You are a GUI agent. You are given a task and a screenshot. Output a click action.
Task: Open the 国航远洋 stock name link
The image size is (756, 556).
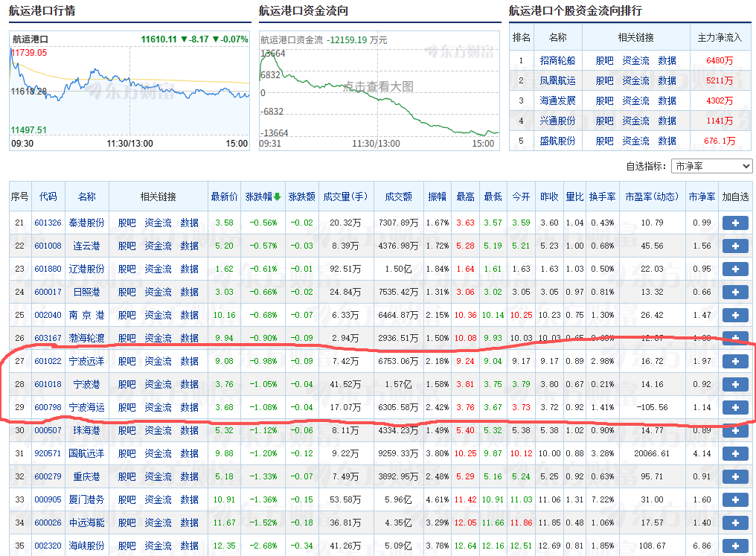[x=87, y=454]
